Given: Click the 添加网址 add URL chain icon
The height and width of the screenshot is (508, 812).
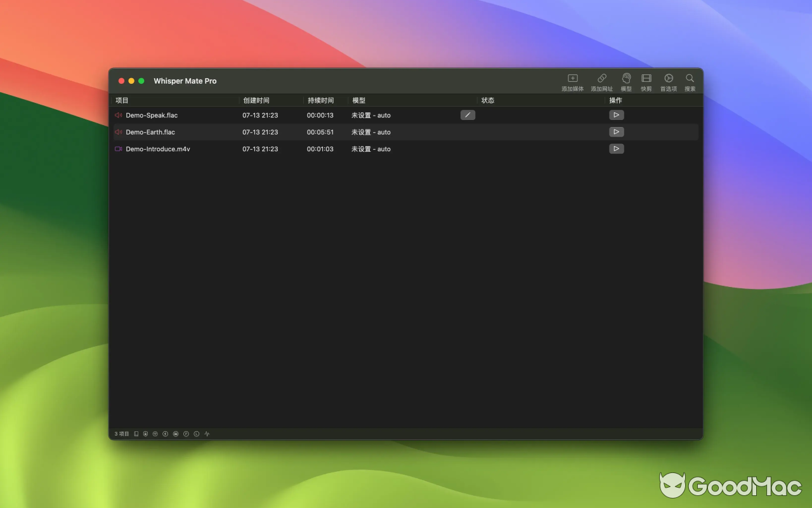Looking at the screenshot, I should [601, 81].
